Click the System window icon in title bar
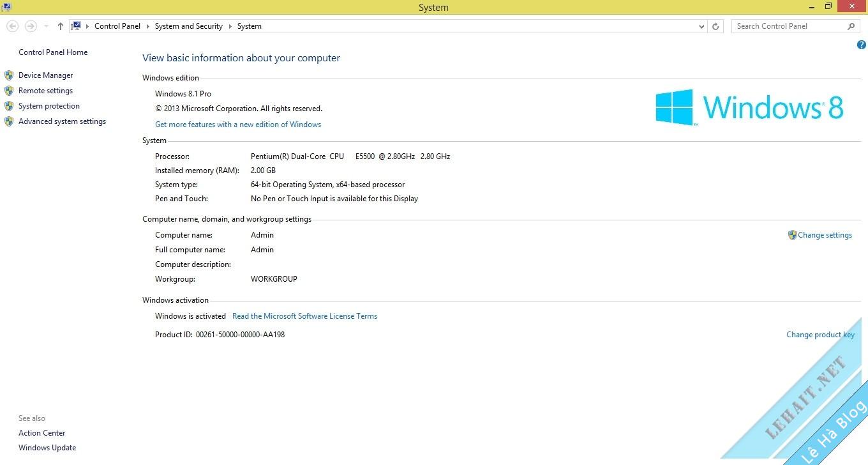This screenshot has height=465, width=868. 6,7
